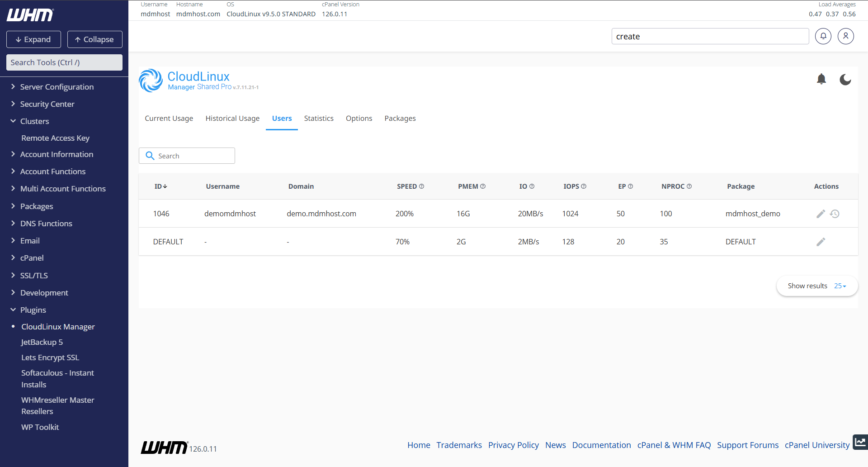Click the PMEM column help icon
This screenshot has height=467, width=868.
(483, 186)
